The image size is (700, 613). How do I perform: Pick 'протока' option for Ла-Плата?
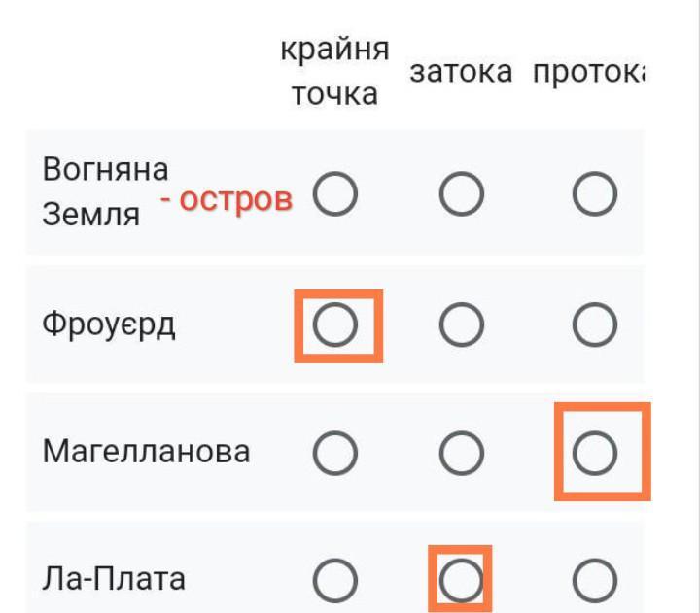(595, 580)
